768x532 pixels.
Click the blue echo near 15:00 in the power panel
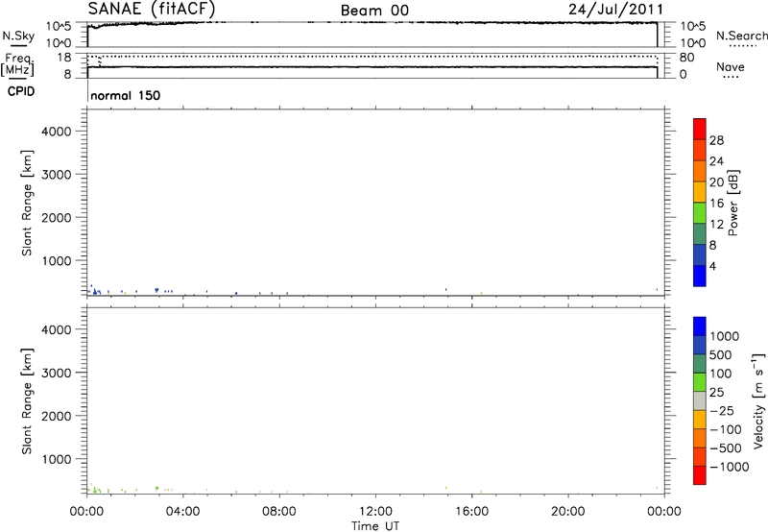445,289
